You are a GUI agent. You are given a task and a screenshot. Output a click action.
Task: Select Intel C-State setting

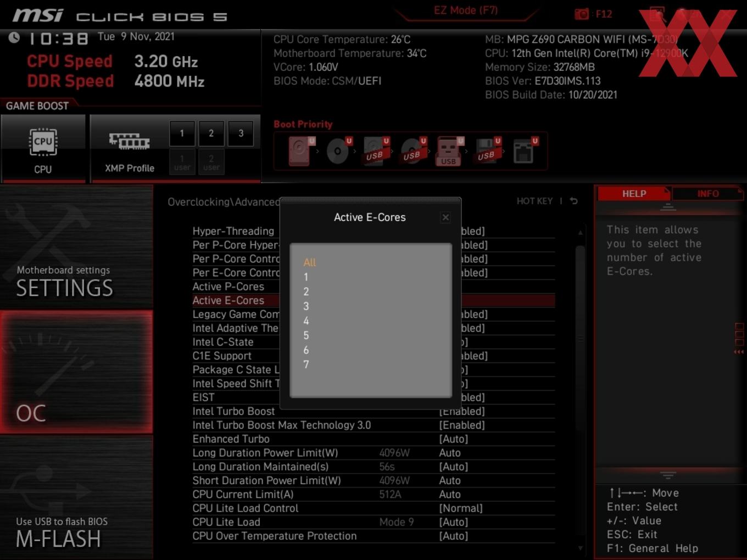point(223,342)
